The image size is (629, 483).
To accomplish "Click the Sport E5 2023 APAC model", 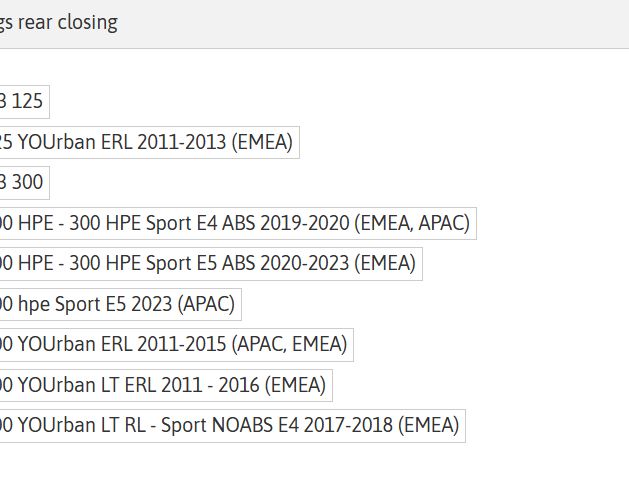I will click(118, 304).
